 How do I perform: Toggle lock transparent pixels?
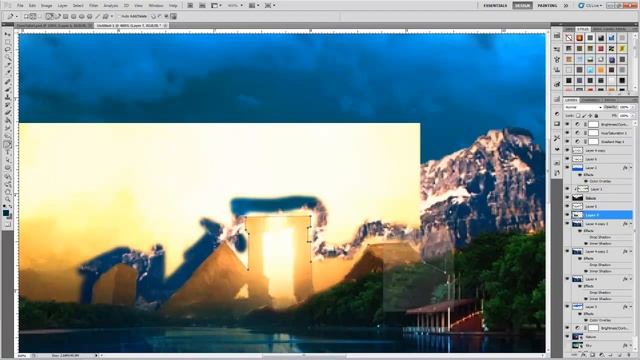[x=578, y=116]
